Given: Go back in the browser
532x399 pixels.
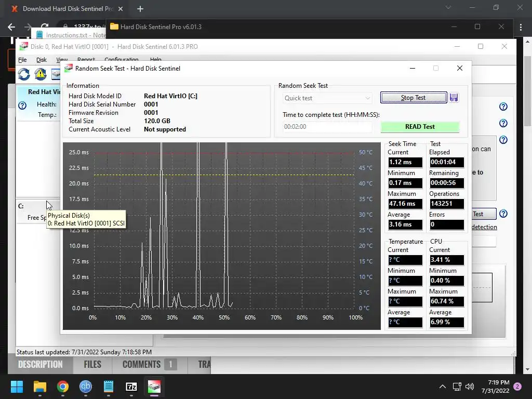Looking at the screenshot, I should [11, 27].
